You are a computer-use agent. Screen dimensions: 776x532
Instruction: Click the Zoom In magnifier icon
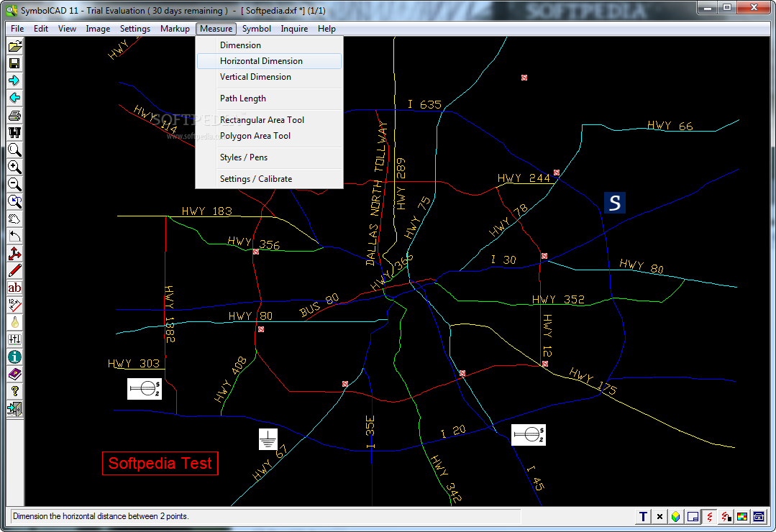[15, 168]
